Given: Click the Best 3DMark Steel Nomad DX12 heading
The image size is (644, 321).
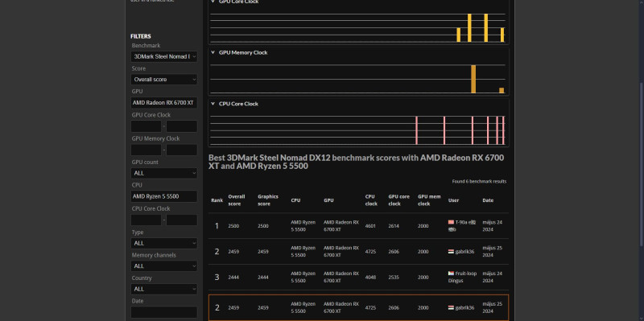Looking at the screenshot, I should coord(356,163).
